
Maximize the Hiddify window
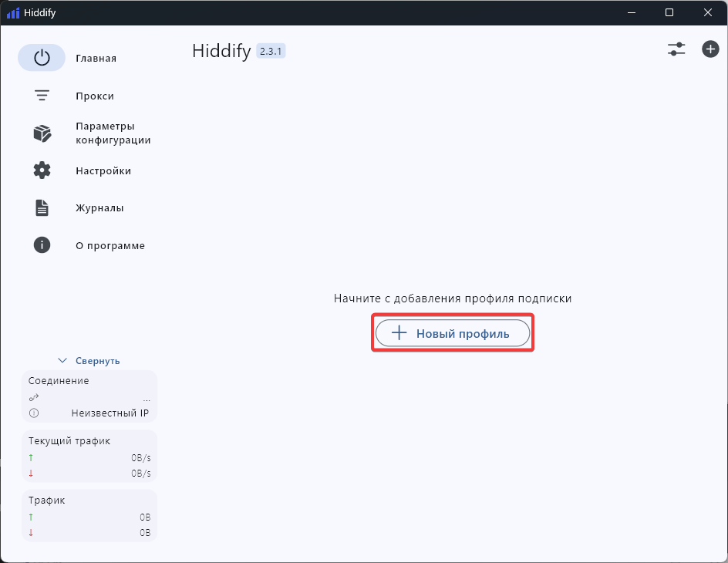[x=669, y=12]
